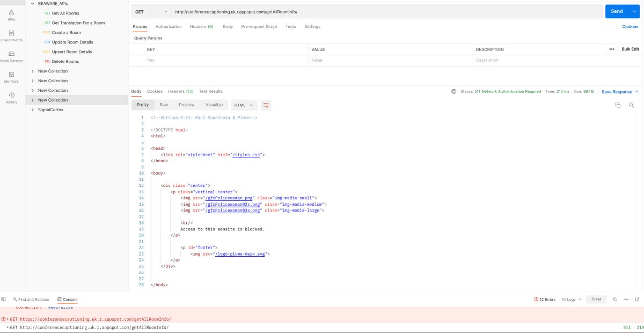Open the GET method dropdown
Image resolution: width=644 pixels, height=333 pixels.
tap(151, 11)
